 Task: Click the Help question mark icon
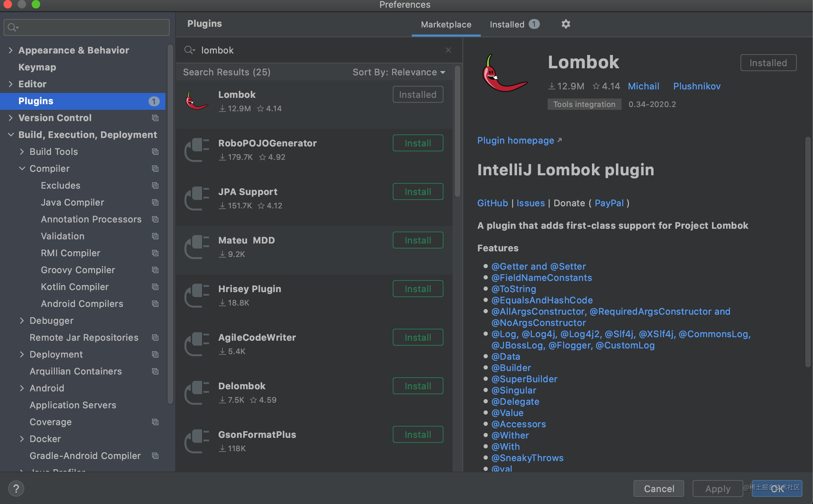click(x=16, y=489)
